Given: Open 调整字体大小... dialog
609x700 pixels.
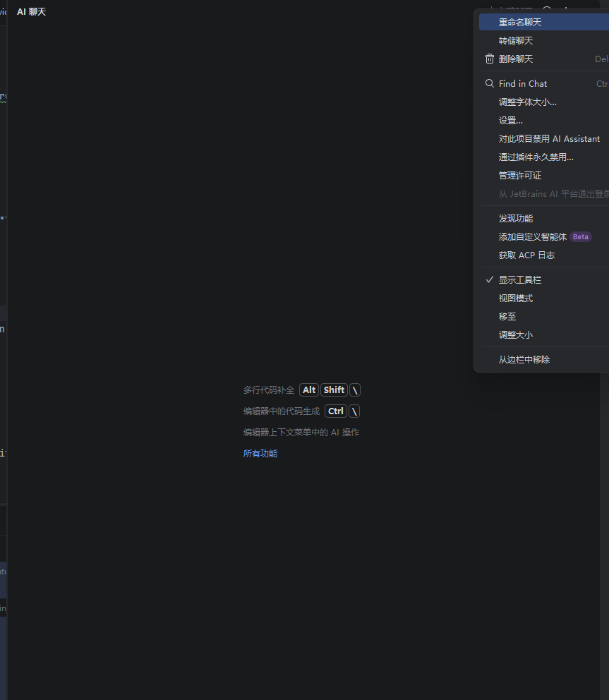Looking at the screenshot, I should pyautogui.click(x=527, y=102).
